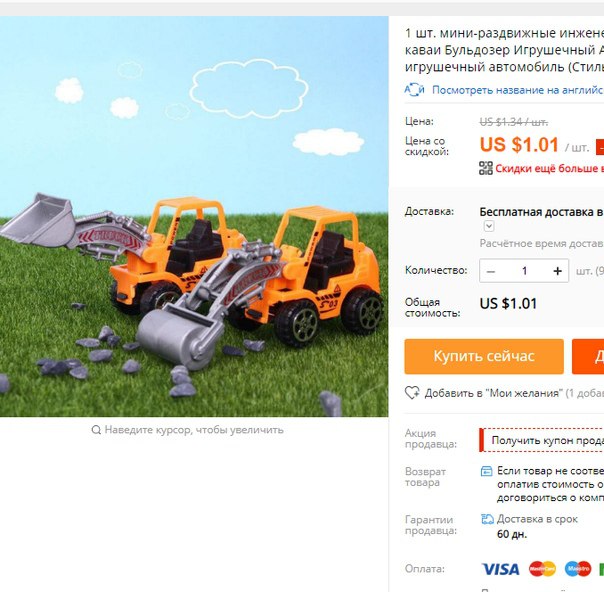
Task: Click the toy bulldozer product image
Action: (x=194, y=216)
